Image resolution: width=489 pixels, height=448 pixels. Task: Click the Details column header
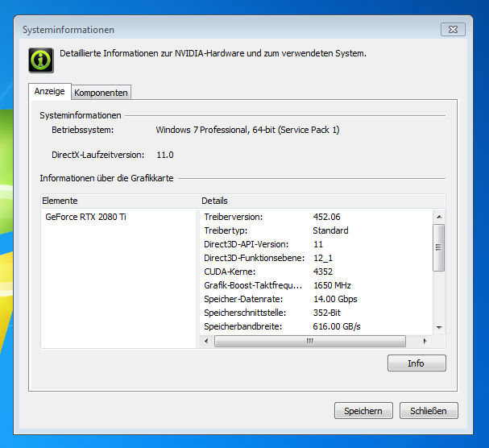pyautogui.click(x=322, y=201)
